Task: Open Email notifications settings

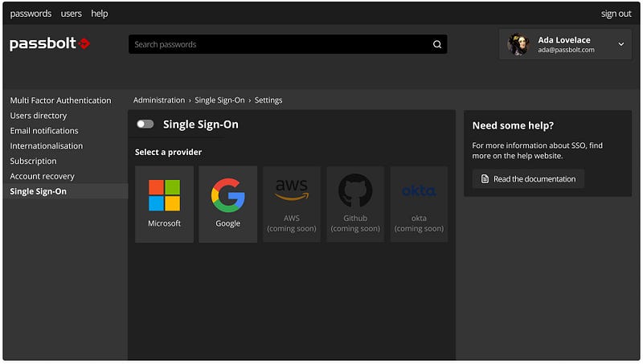Action: (x=44, y=131)
